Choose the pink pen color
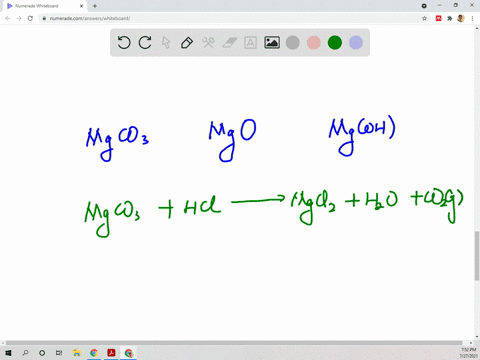Screen dimensions: 480x360 click(314, 43)
